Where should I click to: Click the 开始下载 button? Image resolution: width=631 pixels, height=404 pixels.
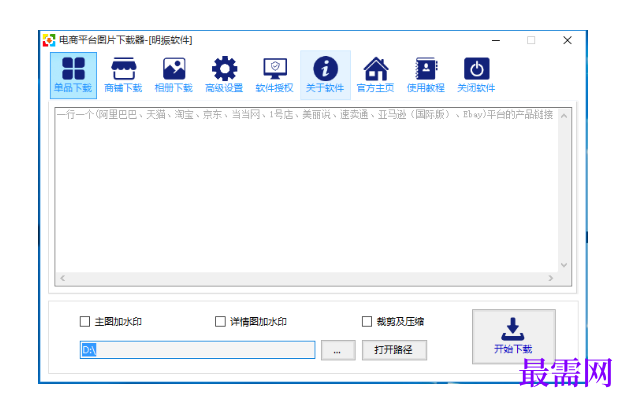pyautogui.click(x=514, y=336)
